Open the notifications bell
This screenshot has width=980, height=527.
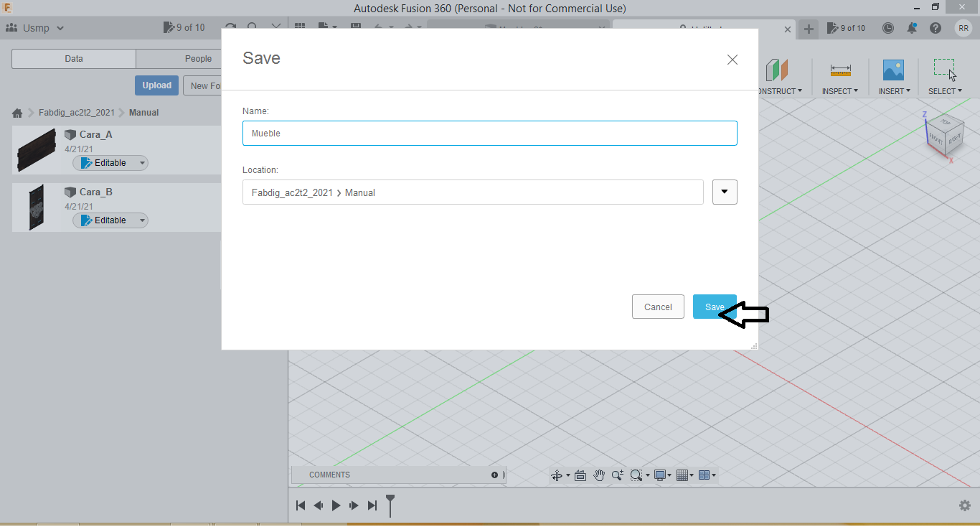point(912,28)
